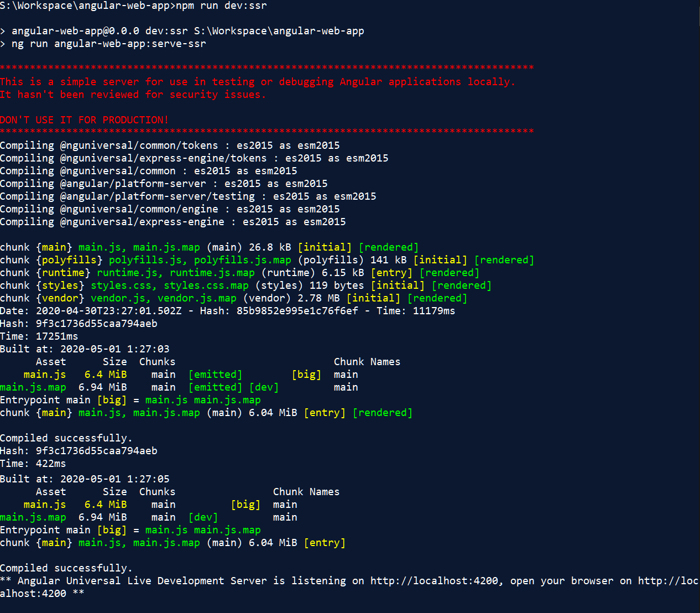This screenshot has height=613, width=700.
Task: Click "@angular/platform-server/testing" compile line
Action: [188, 196]
